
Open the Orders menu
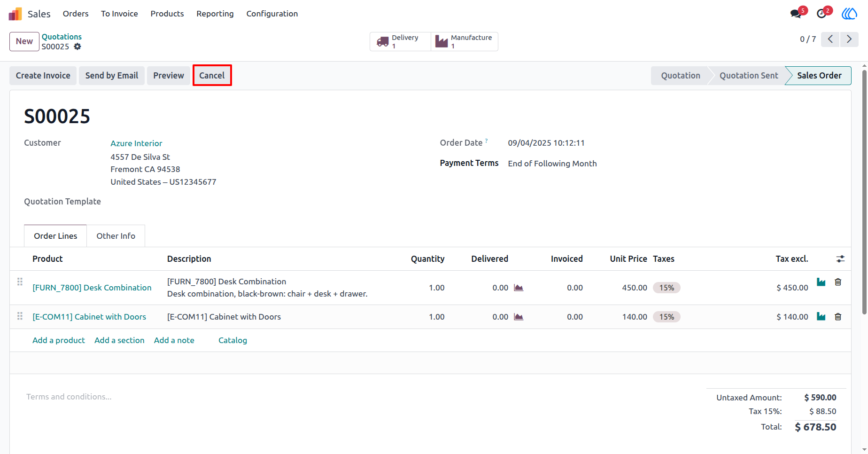[76, 14]
